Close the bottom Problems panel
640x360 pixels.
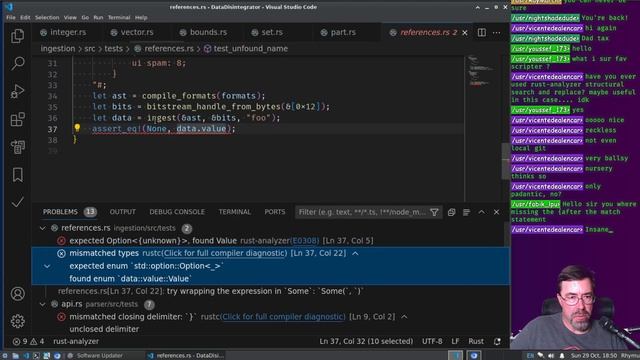tap(496, 212)
